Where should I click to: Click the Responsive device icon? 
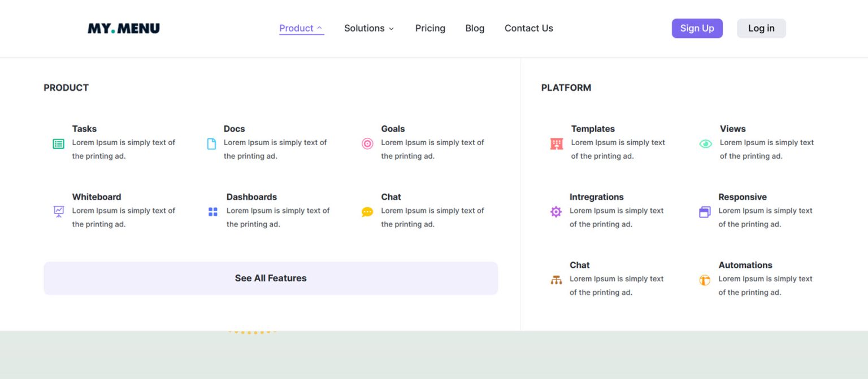tap(705, 211)
